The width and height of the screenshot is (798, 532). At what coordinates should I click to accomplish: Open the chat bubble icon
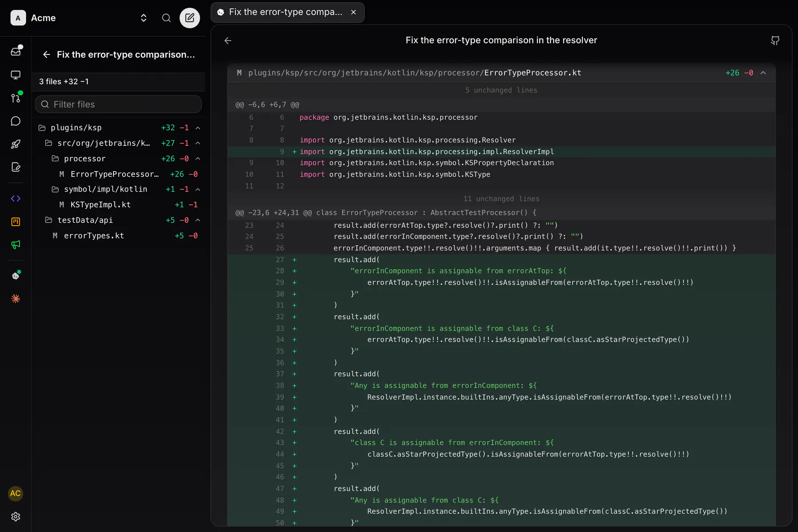pos(16,121)
